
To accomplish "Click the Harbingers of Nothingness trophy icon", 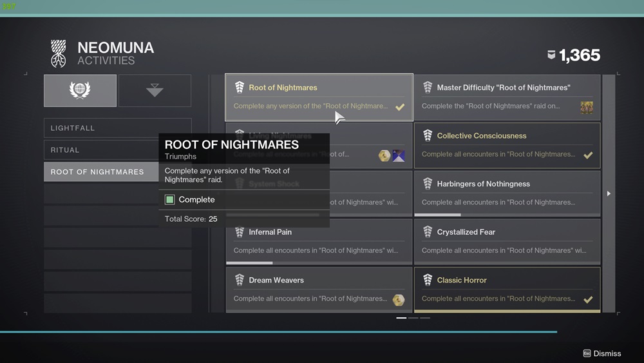I will point(428,183).
